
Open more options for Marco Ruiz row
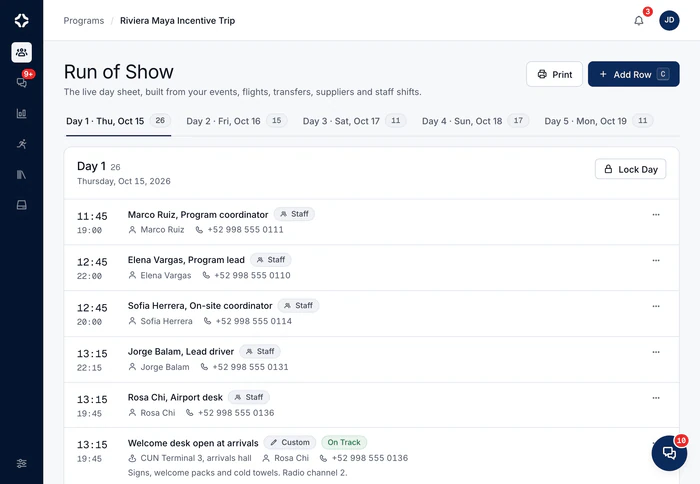click(656, 215)
